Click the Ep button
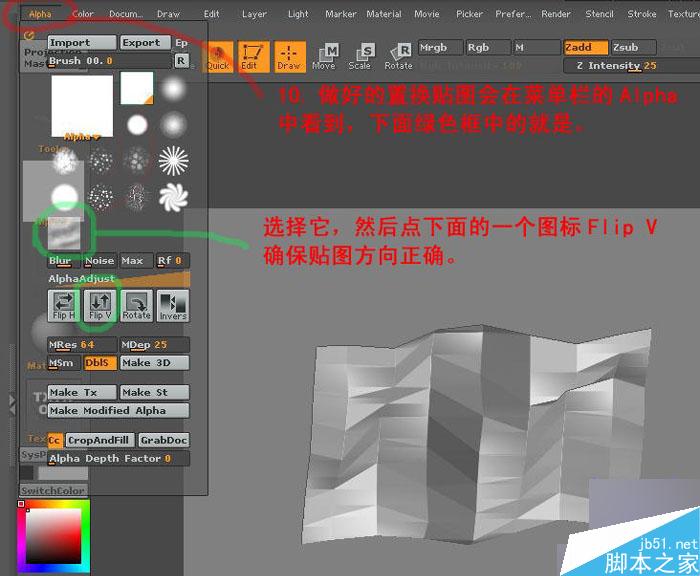The image size is (700, 576). pos(181,43)
